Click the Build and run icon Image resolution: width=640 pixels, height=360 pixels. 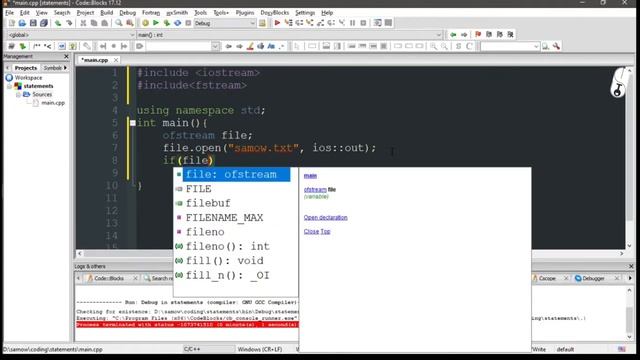pos(167,23)
